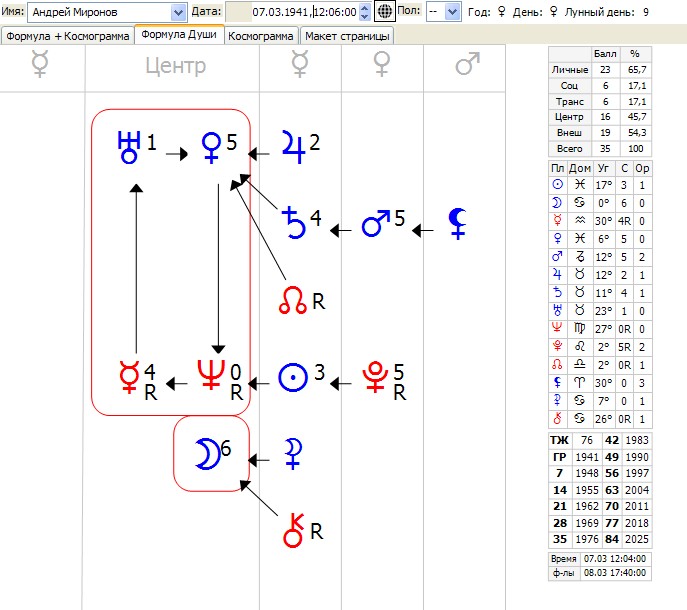Click the Saturn glyph marked 4 in the diagram

pyautogui.click(x=293, y=223)
